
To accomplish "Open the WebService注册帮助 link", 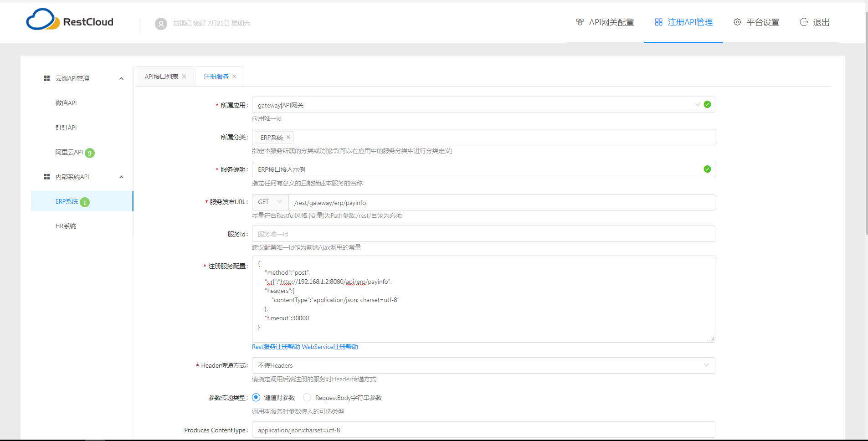I will pos(330,347).
